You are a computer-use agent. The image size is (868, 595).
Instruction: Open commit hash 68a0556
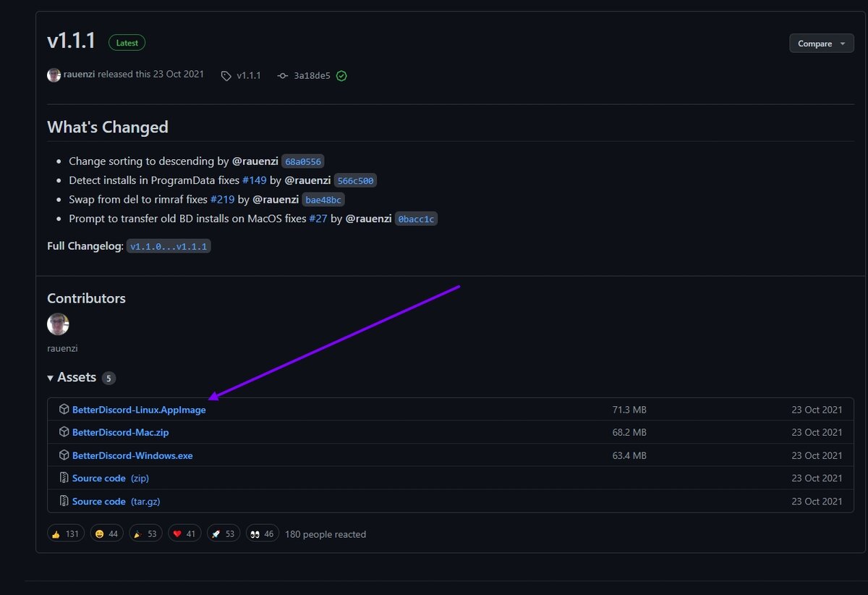coord(302,161)
